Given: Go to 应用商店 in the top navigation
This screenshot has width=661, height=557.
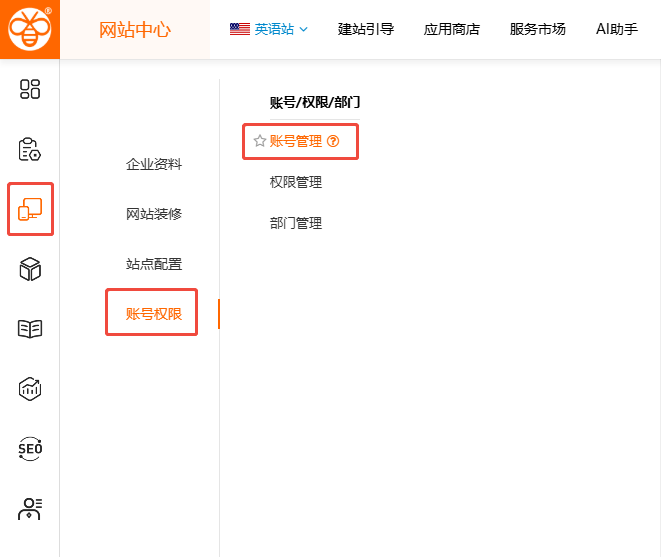Looking at the screenshot, I should [452, 29].
